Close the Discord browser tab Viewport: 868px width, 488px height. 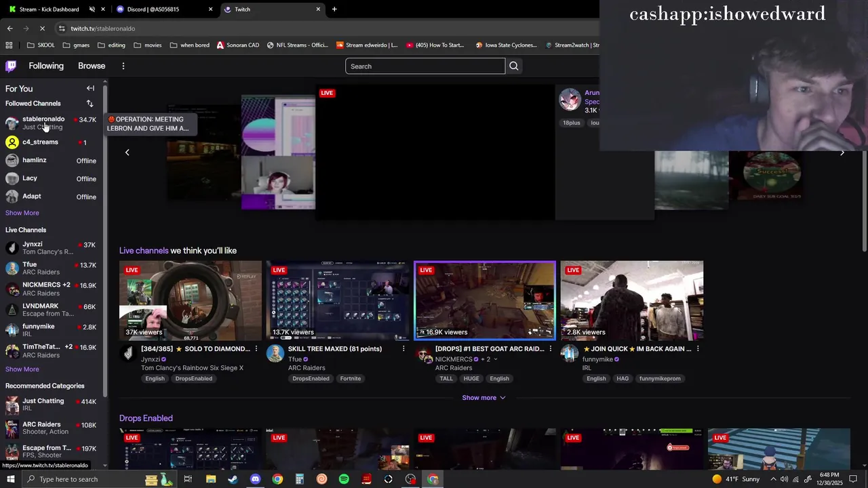210,9
